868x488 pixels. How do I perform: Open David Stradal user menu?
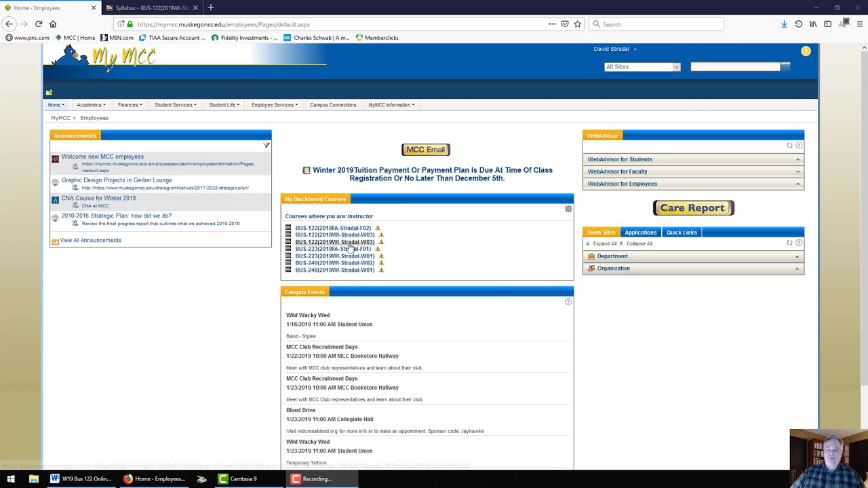615,49
